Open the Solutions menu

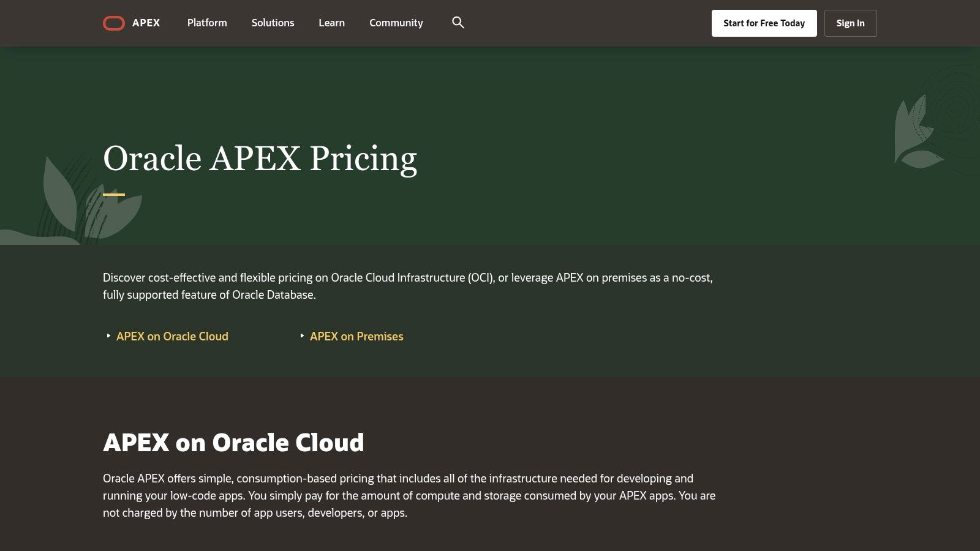pyautogui.click(x=273, y=23)
